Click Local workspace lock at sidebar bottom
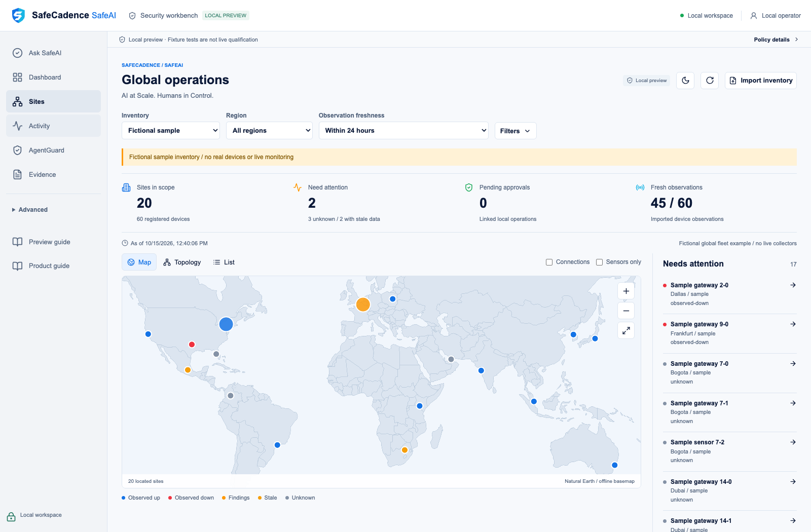 coord(11,517)
